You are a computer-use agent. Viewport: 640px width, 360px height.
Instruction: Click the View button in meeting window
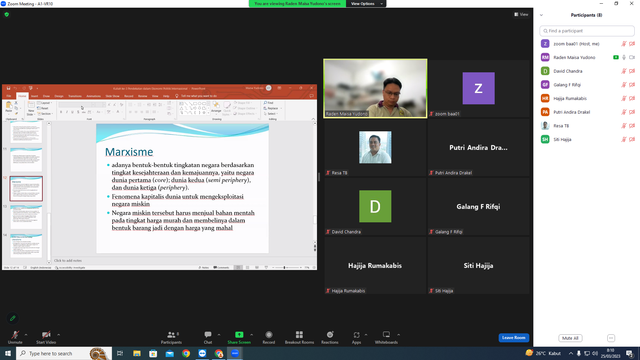pyautogui.click(x=521, y=14)
